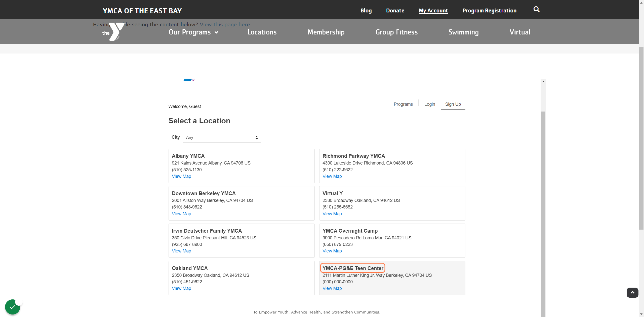Switch to the Login tab
The height and width of the screenshot is (317, 644).
429,104
